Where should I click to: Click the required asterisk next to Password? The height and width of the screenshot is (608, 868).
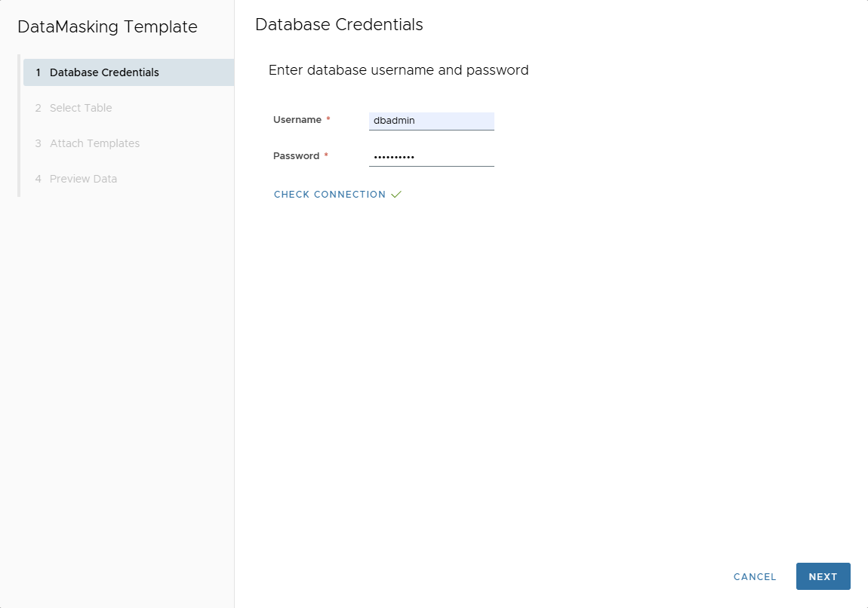click(x=328, y=155)
